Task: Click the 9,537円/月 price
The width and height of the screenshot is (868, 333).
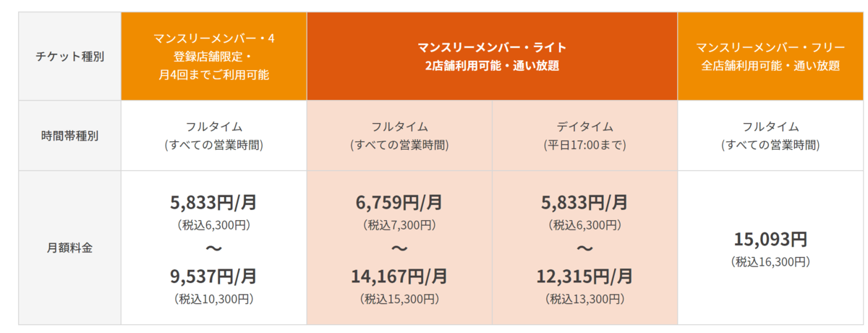Action: (x=214, y=276)
